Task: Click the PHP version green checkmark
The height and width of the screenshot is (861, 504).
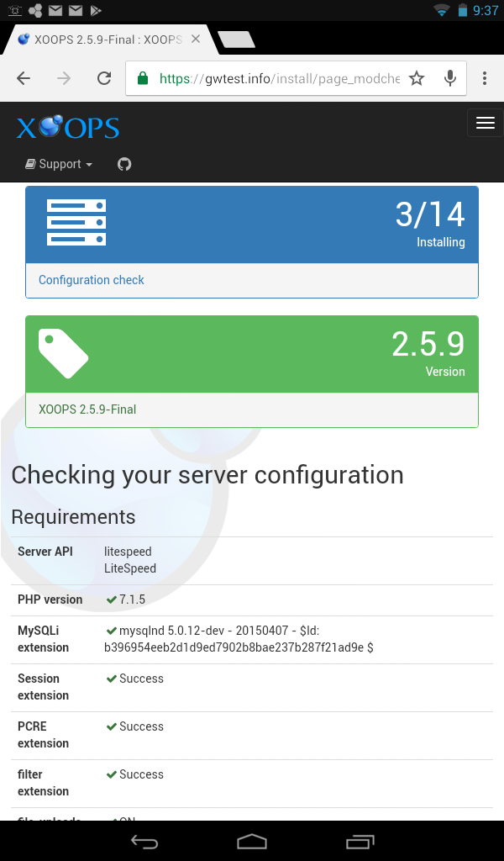Action: [x=112, y=600]
